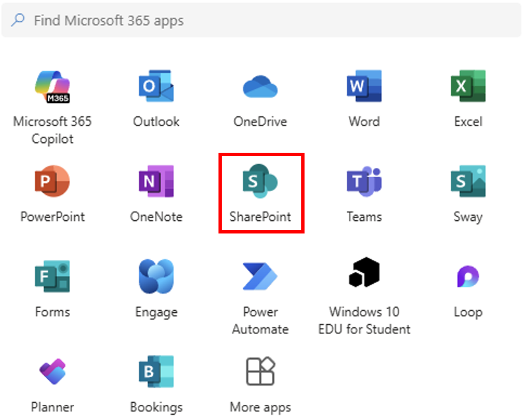Image resolution: width=527 pixels, height=420 pixels.
Task: Click the Find Microsoft 365 apps field
Action: [265, 21]
